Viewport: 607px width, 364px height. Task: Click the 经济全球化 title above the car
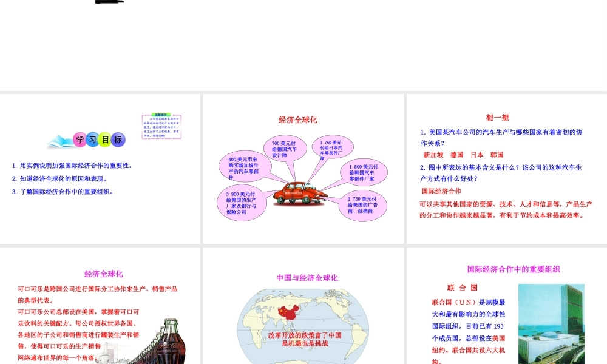pyautogui.click(x=297, y=120)
